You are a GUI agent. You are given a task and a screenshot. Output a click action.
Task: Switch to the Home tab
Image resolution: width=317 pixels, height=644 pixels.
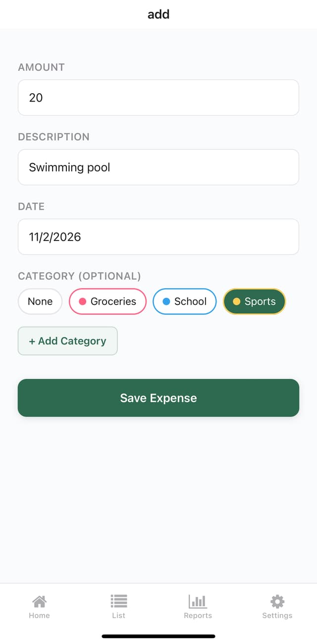point(39,607)
